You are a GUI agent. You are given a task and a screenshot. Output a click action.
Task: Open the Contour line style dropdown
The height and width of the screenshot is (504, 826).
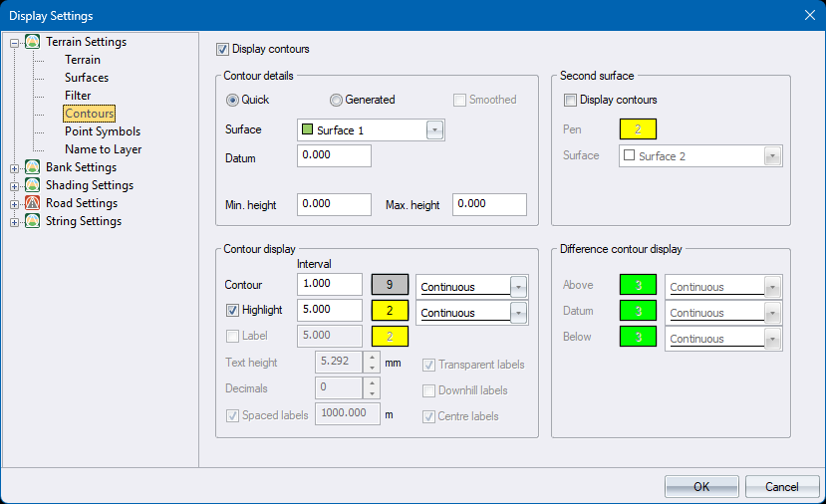(518, 287)
